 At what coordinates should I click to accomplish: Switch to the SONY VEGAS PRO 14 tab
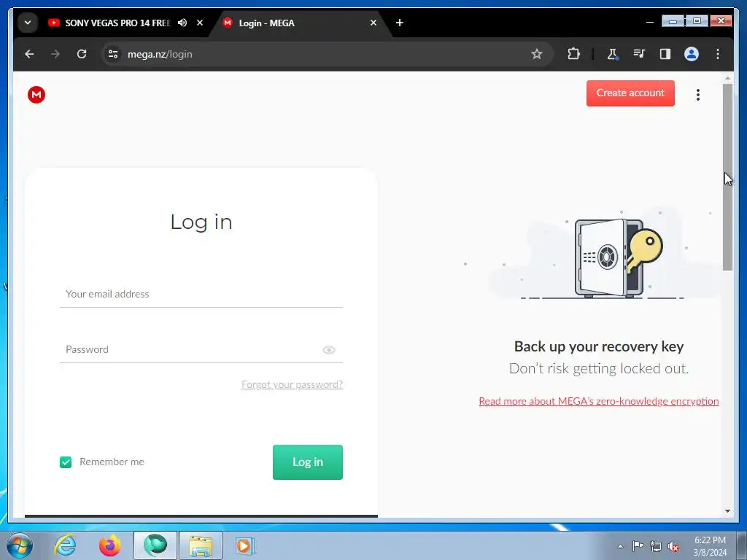coord(117,23)
